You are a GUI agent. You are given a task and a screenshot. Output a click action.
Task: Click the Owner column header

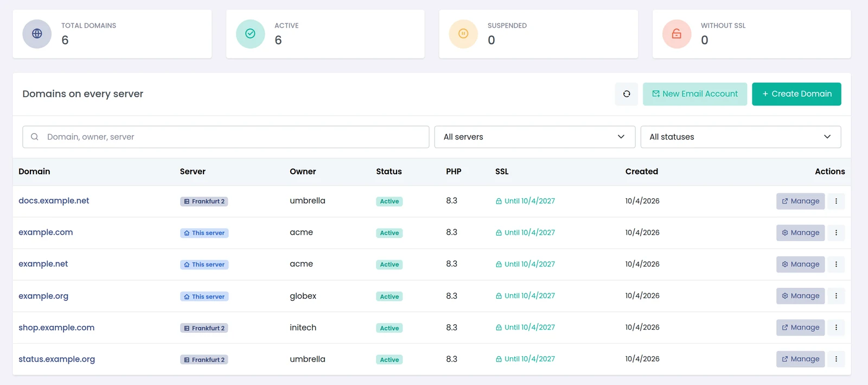click(x=303, y=172)
